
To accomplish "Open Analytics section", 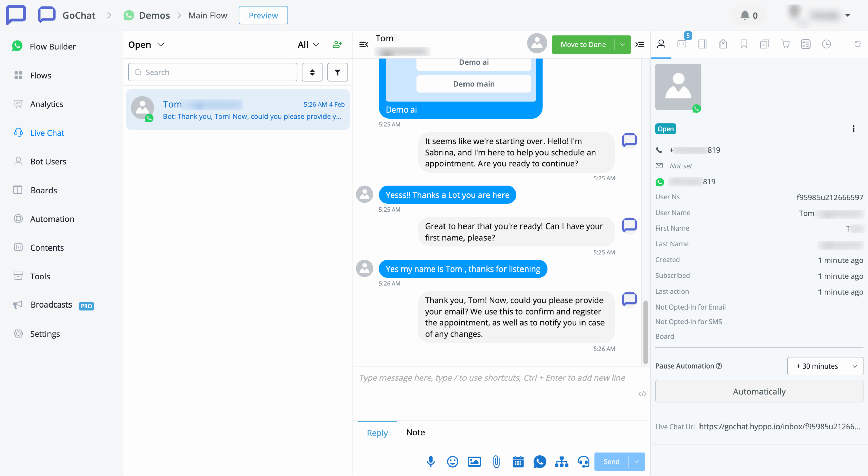I will pos(38,104).
